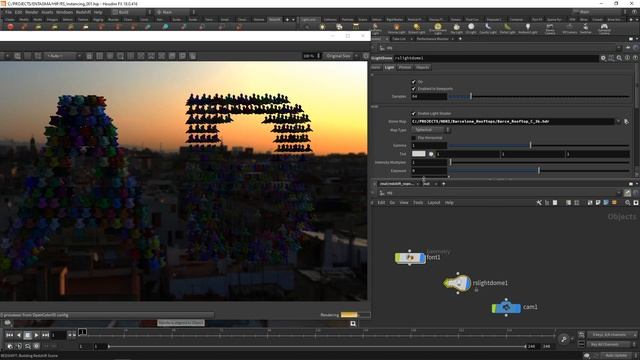Screen dimensions: 640x360
Task: Click the GI Light shelf tool
Action: coord(471,28)
